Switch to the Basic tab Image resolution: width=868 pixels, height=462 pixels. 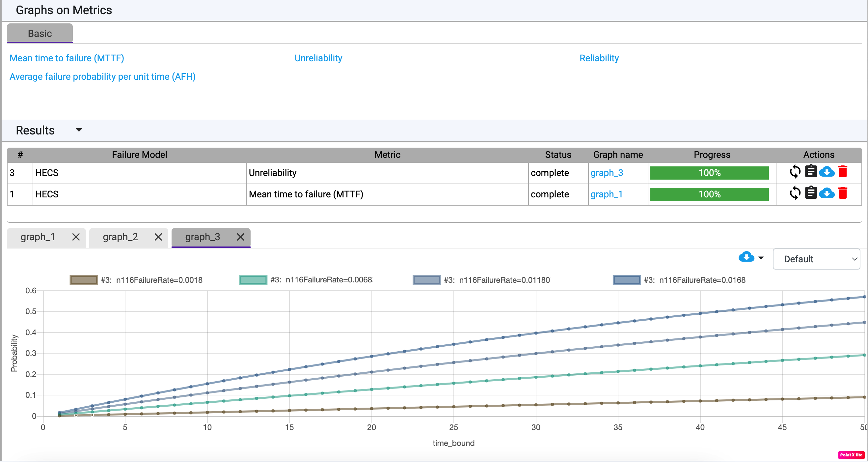tap(40, 33)
